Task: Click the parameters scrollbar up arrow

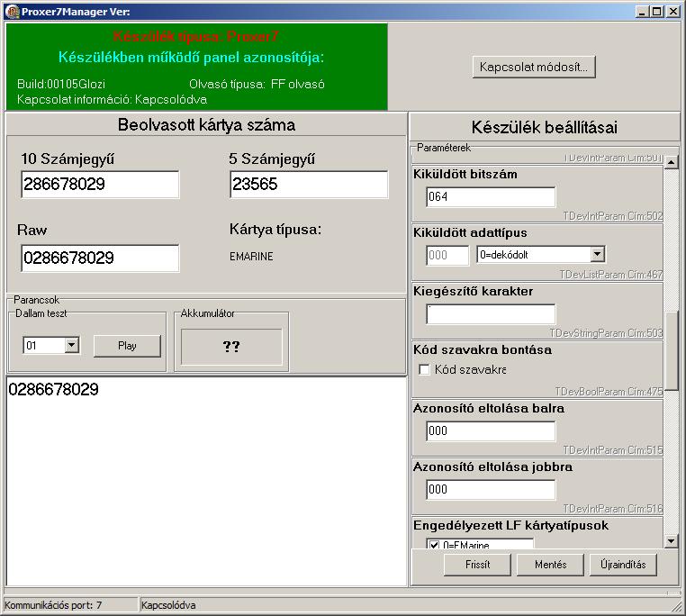Action: point(671,162)
